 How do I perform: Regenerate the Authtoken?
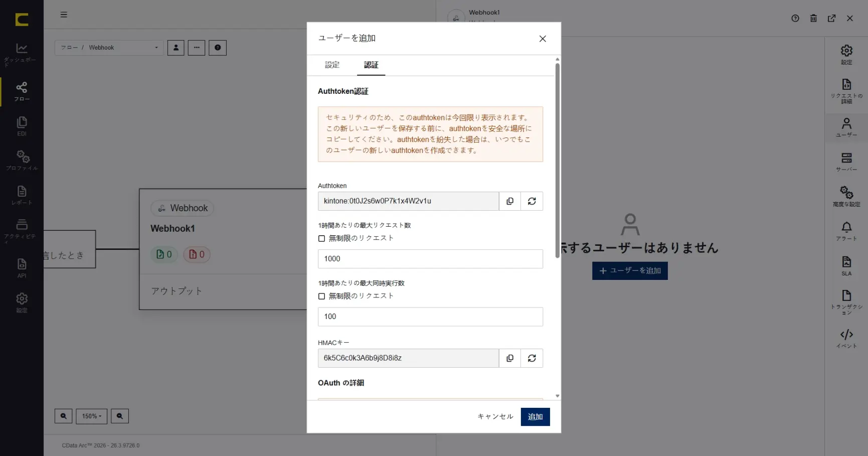point(532,201)
